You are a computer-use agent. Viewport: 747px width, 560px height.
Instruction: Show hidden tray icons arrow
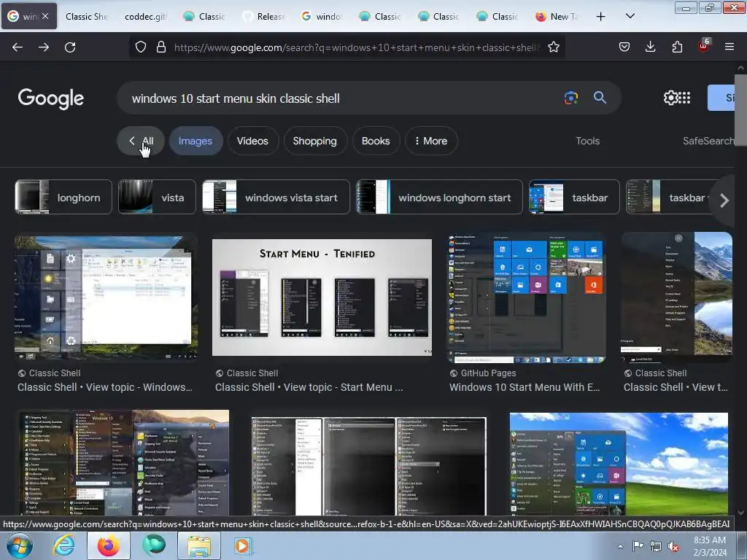tap(620, 546)
